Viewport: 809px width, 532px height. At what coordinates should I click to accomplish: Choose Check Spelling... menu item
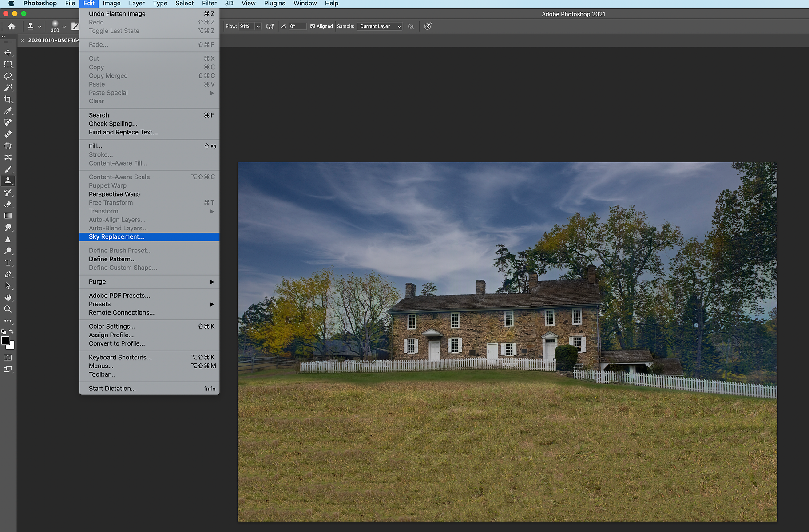[x=149, y=124]
